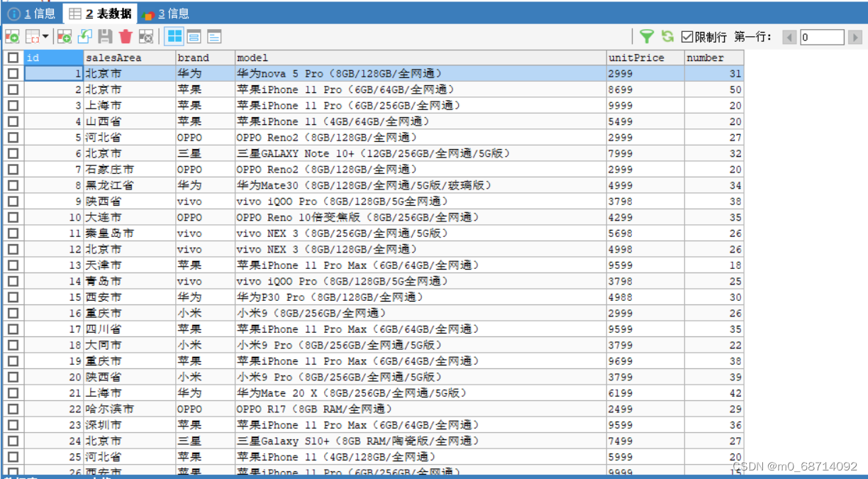
Task: Select the OPPO Reno 10倍变焦版 model cell
Action: click(x=421, y=217)
